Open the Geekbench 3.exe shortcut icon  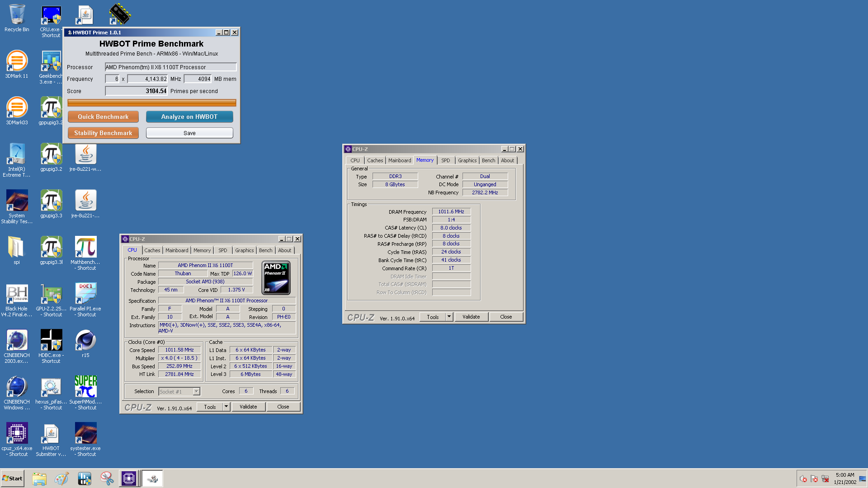click(x=51, y=67)
